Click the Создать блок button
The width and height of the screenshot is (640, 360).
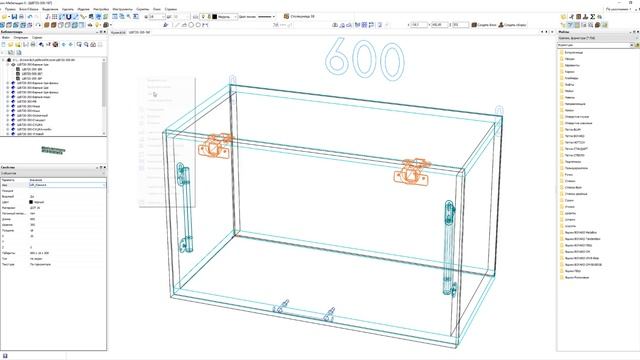484,25
